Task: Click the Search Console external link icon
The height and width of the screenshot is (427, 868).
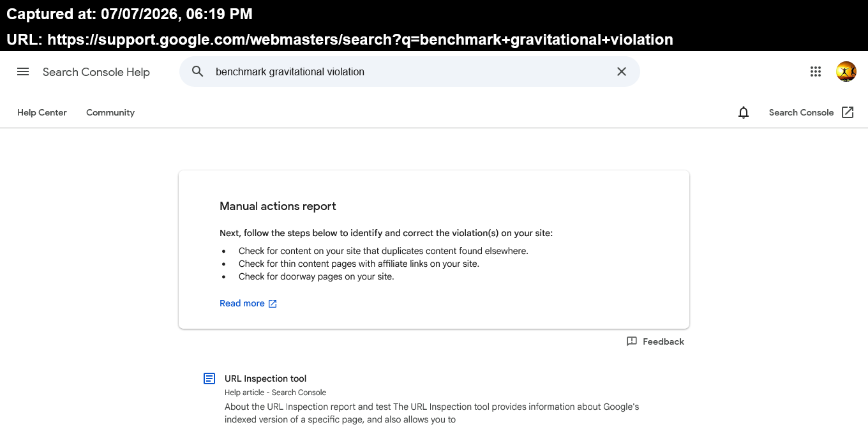Action: (848, 112)
